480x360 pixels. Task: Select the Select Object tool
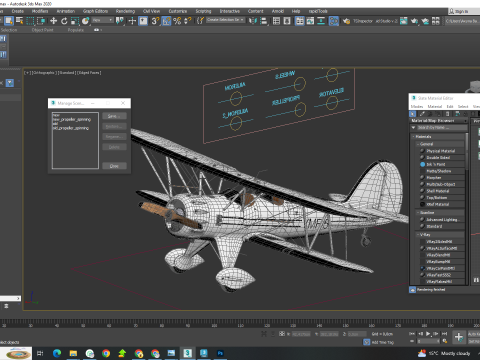click(9, 21)
